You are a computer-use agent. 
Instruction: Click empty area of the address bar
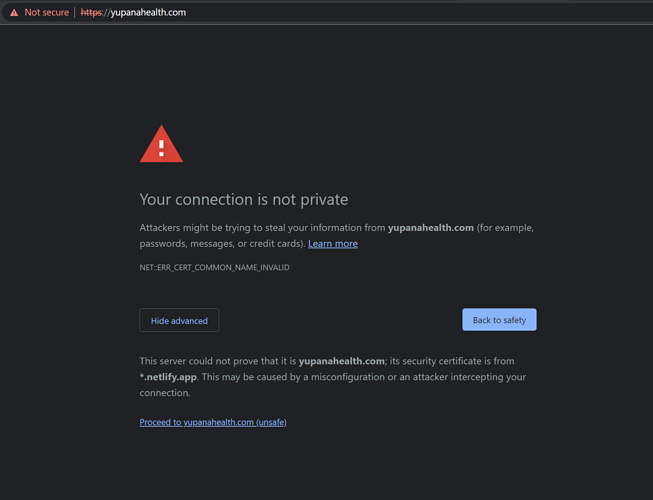click(416, 12)
